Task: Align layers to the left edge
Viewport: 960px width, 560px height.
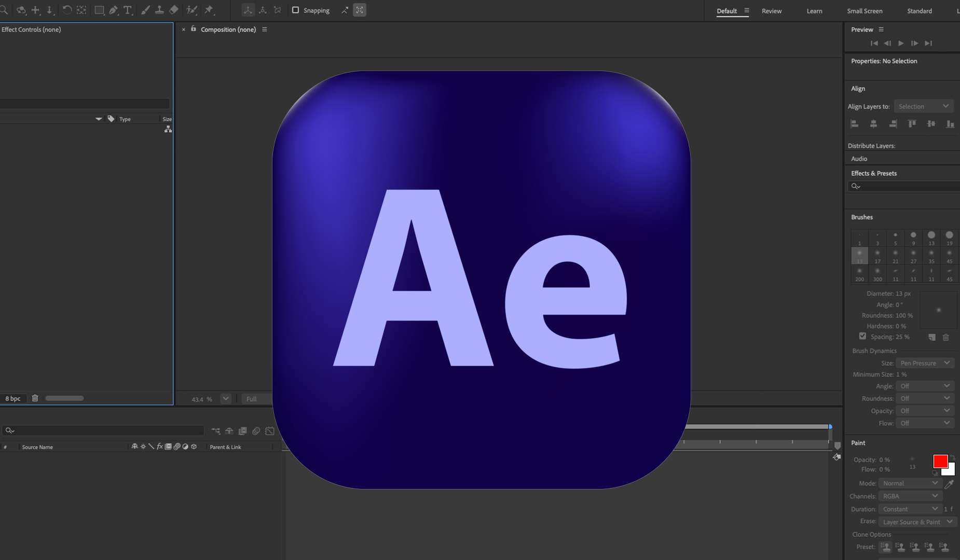Action: pyautogui.click(x=855, y=124)
